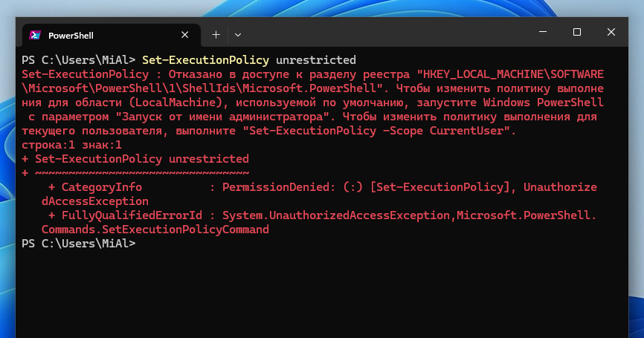Click the HKEY_LOCAL_MACHINE\SOFTWARE registry path text
Screen dimensions: 644x338
pyautogui.click(x=512, y=74)
